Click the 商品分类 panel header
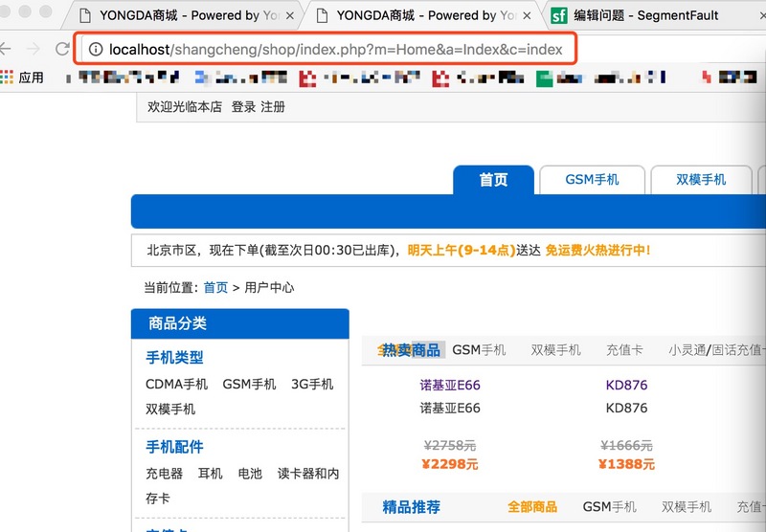 [x=240, y=323]
